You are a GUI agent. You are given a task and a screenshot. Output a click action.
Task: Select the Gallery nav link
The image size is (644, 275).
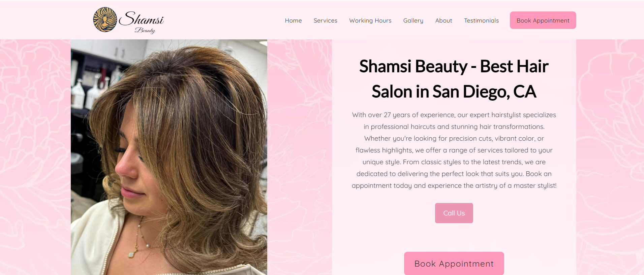click(413, 21)
